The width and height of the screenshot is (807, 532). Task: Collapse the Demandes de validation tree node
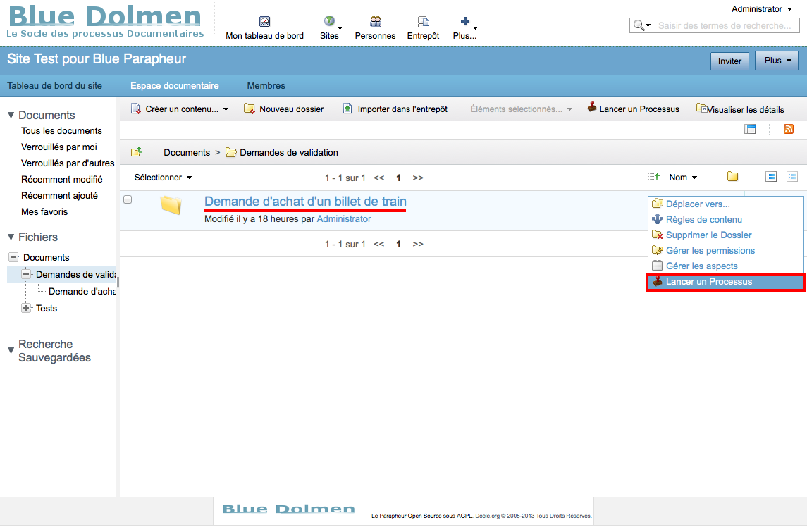pos(26,274)
